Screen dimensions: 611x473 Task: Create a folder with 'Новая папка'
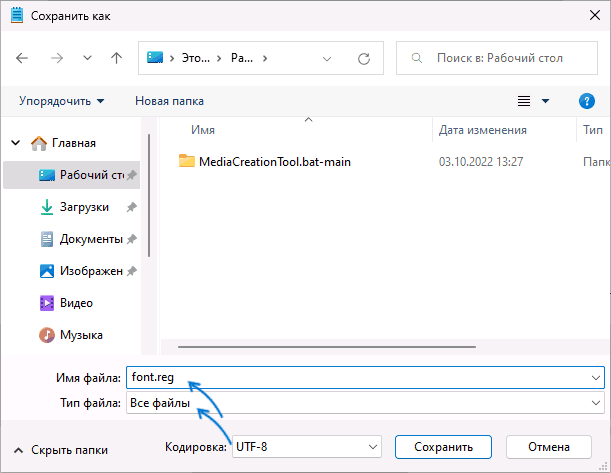tap(169, 101)
